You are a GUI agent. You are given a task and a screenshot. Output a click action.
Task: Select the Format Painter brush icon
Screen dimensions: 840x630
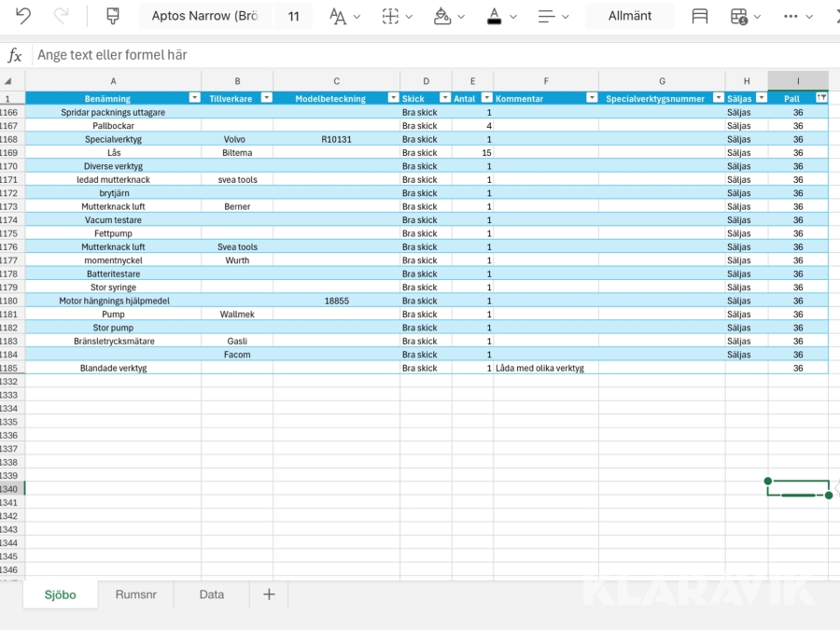coord(113,16)
